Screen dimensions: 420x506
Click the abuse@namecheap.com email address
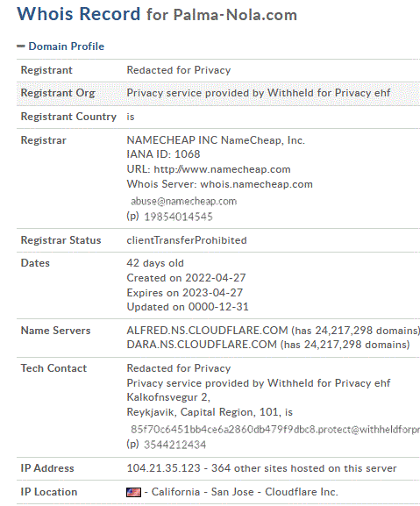click(x=183, y=202)
